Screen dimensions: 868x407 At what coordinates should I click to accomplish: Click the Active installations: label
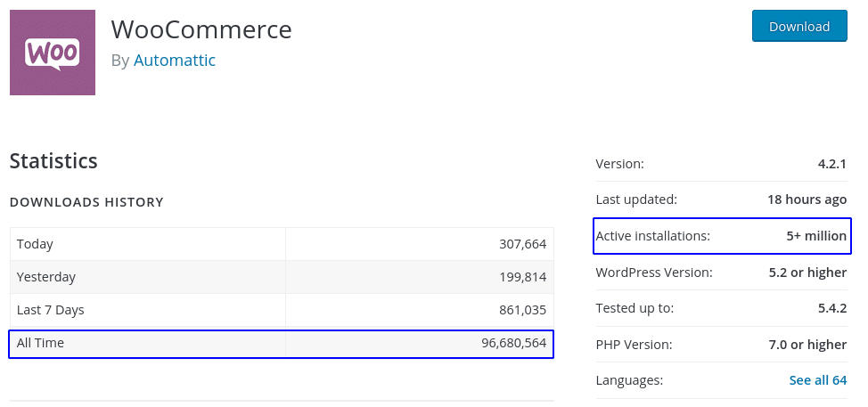(x=652, y=236)
